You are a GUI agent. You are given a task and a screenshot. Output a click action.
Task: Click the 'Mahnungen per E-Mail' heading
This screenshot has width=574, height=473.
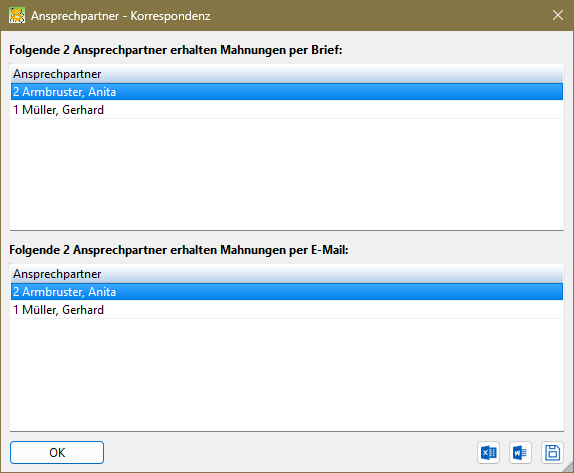[179, 250]
